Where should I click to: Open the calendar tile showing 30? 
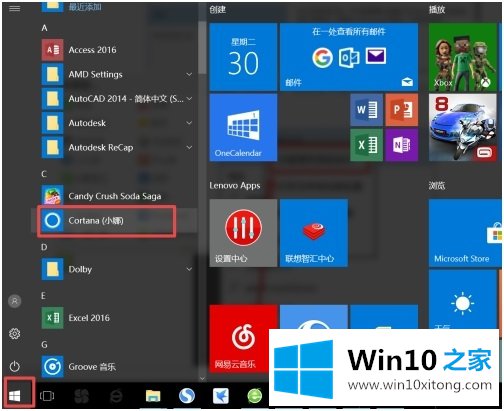point(243,57)
